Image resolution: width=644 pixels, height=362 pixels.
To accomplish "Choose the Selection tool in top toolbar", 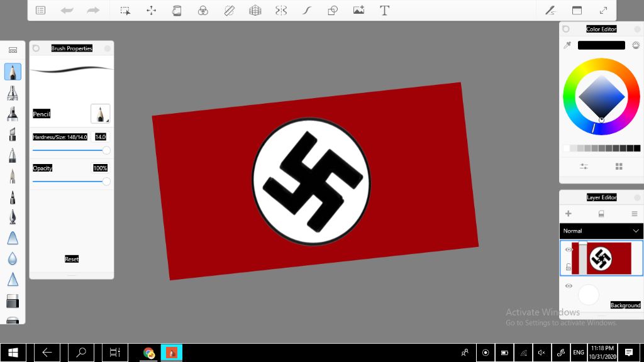I will 125,10.
